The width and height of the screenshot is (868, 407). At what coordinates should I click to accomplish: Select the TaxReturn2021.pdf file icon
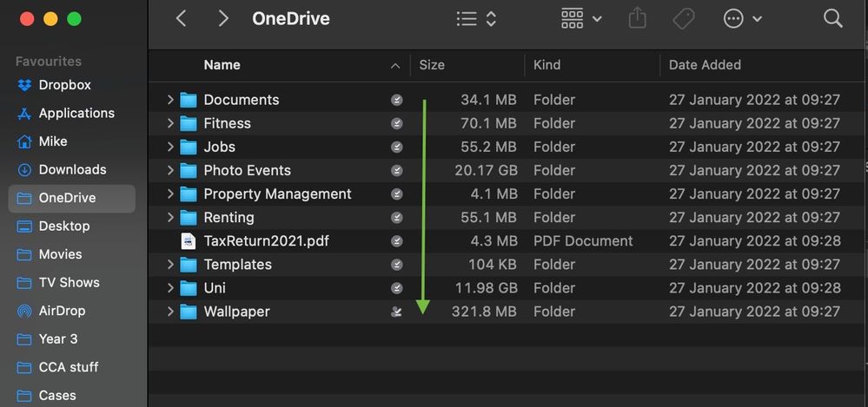click(189, 241)
